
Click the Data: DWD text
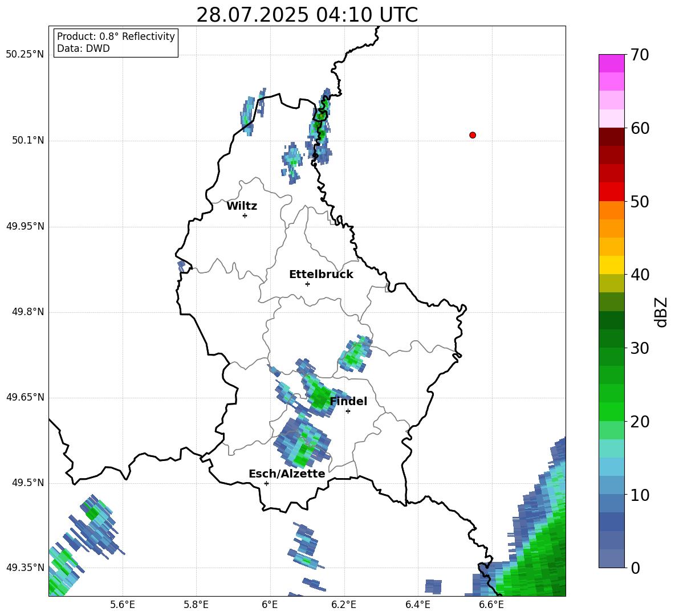coord(83,48)
